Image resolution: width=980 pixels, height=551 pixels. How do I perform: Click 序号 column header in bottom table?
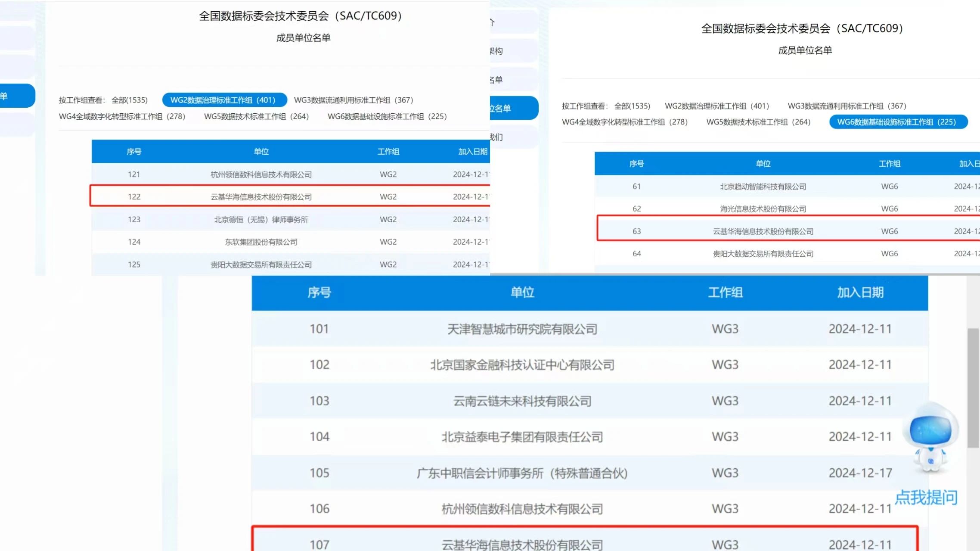(x=319, y=293)
